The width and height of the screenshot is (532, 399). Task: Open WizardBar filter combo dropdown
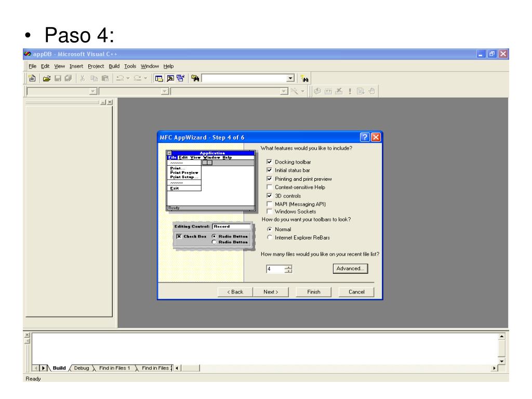[165, 91]
